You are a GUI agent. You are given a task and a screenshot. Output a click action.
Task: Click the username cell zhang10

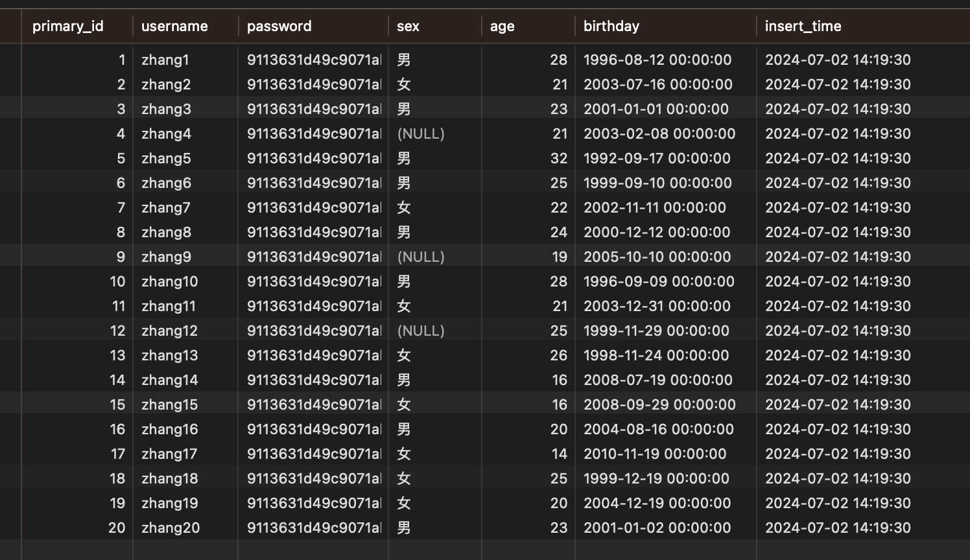click(170, 282)
